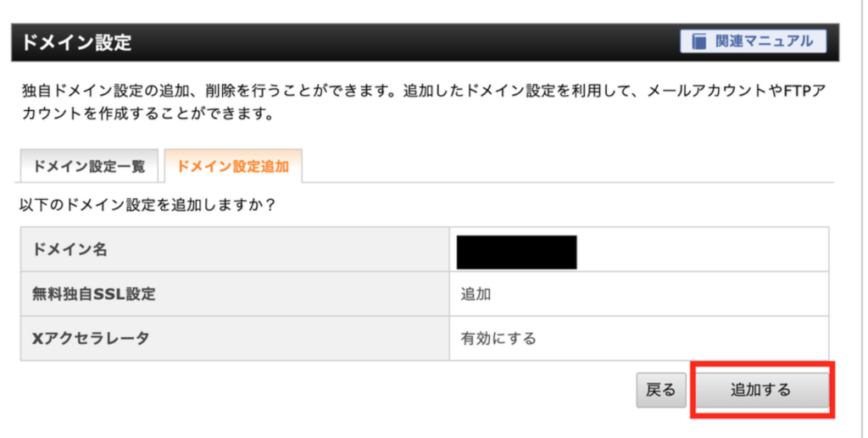Click the Xアクセラレータ row label
The width and height of the screenshot is (868, 438).
[x=91, y=338]
